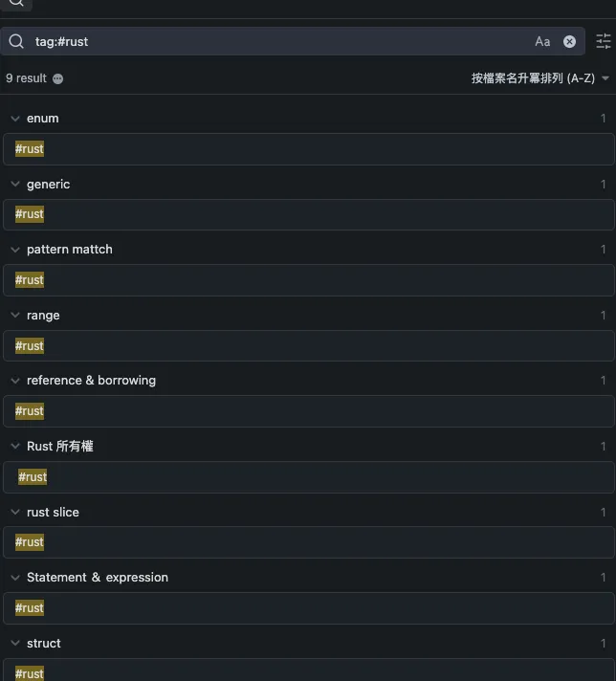Collapse the generic result chevron
The image size is (616, 681).
(14, 184)
